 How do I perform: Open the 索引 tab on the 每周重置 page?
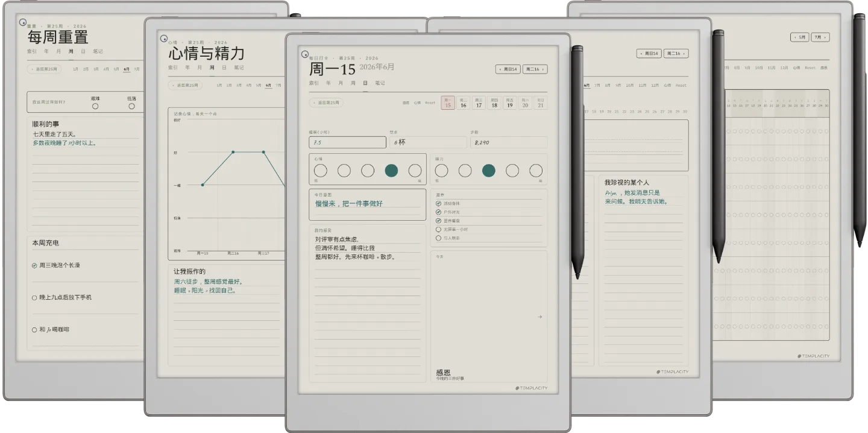(33, 51)
